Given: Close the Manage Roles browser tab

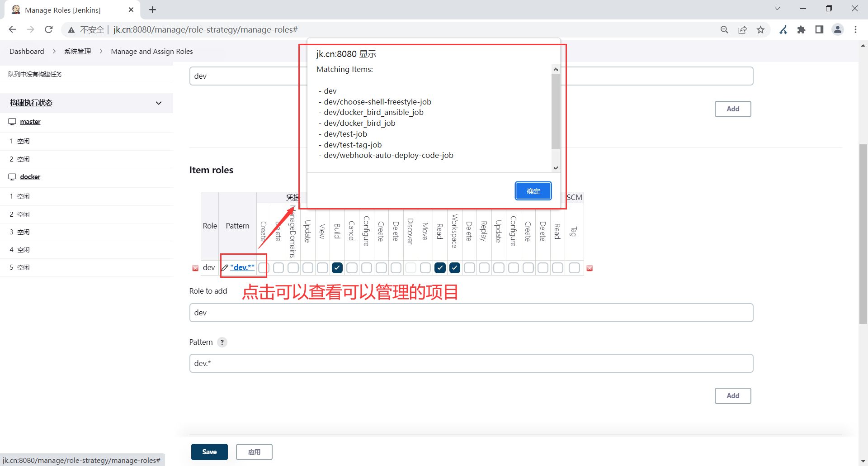Looking at the screenshot, I should coord(131,10).
